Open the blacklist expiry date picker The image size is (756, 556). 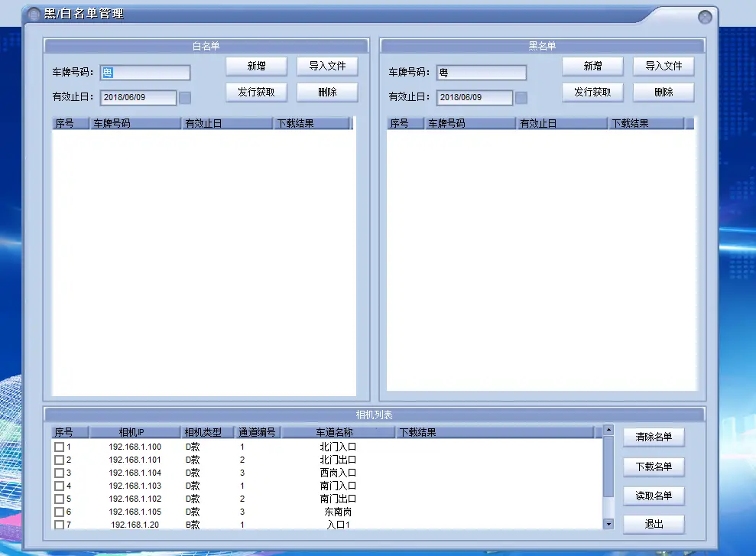click(521, 98)
